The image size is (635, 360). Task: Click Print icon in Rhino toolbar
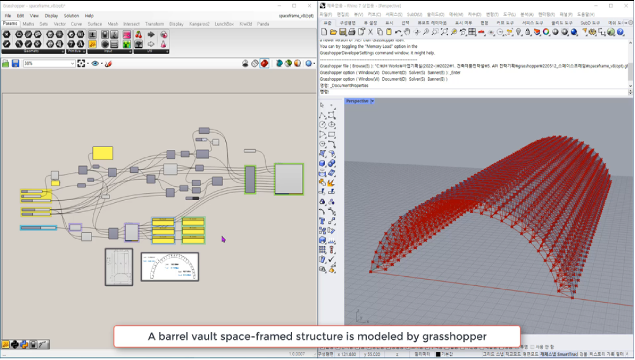[352, 32]
